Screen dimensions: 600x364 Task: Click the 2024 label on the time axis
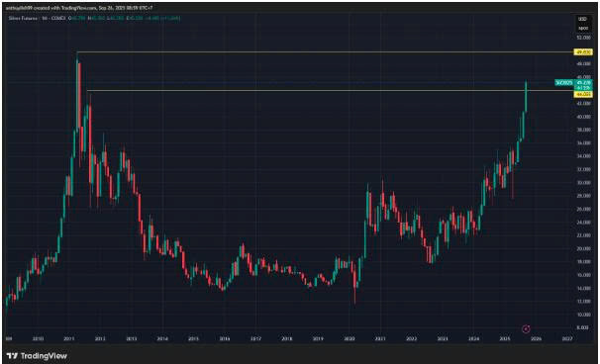point(473,338)
